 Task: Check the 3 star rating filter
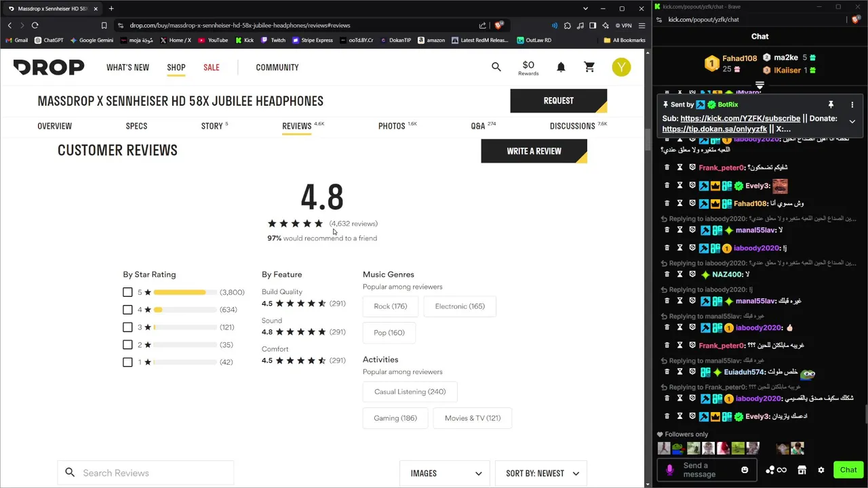127,327
